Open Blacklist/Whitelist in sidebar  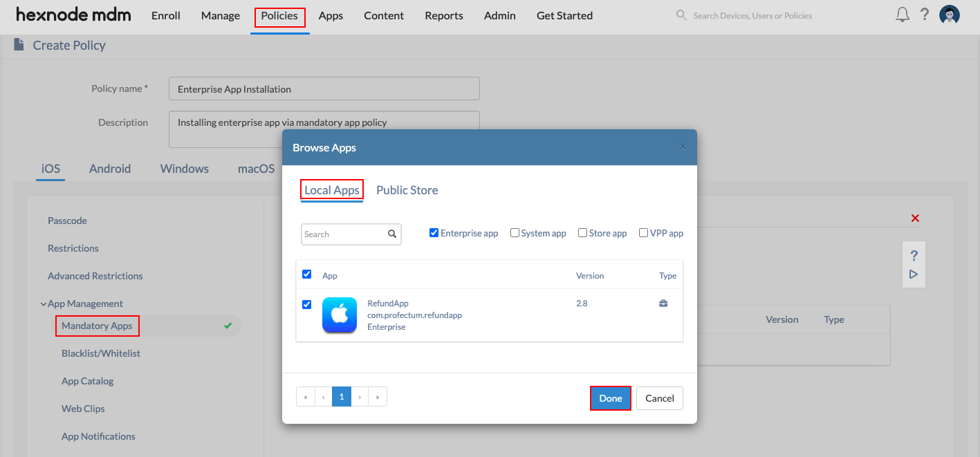click(101, 353)
